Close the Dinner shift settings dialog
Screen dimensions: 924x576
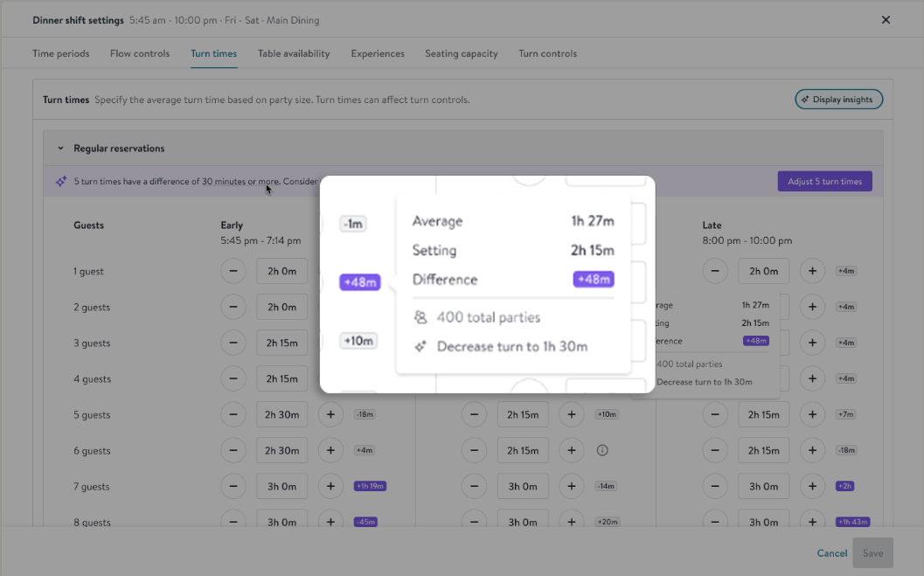click(x=886, y=20)
